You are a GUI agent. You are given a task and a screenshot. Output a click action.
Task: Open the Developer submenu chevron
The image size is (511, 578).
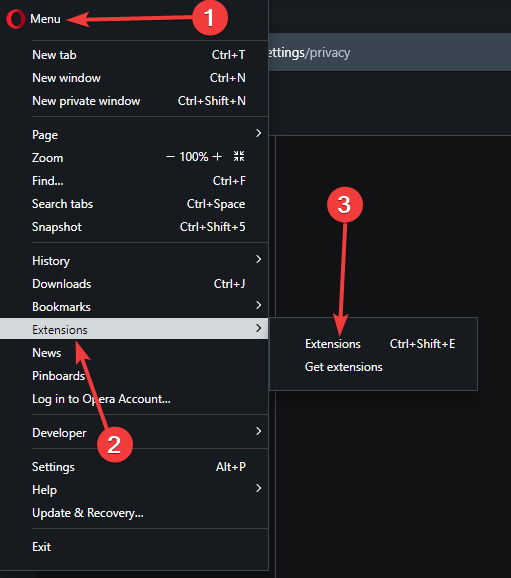coord(258,431)
